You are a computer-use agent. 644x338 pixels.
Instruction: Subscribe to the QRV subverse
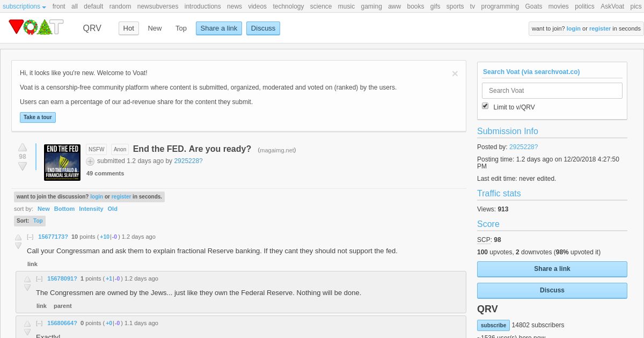click(x=493, y=325)
